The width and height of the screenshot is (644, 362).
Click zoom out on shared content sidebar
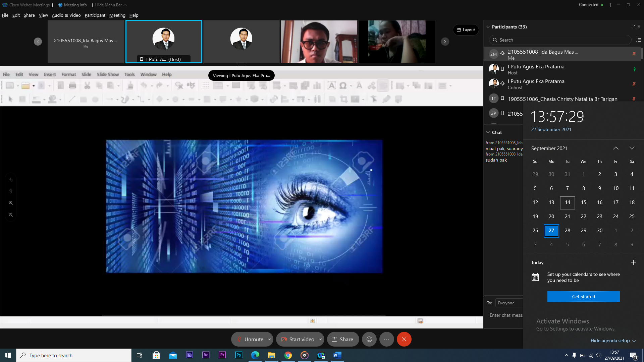[11, 215]
